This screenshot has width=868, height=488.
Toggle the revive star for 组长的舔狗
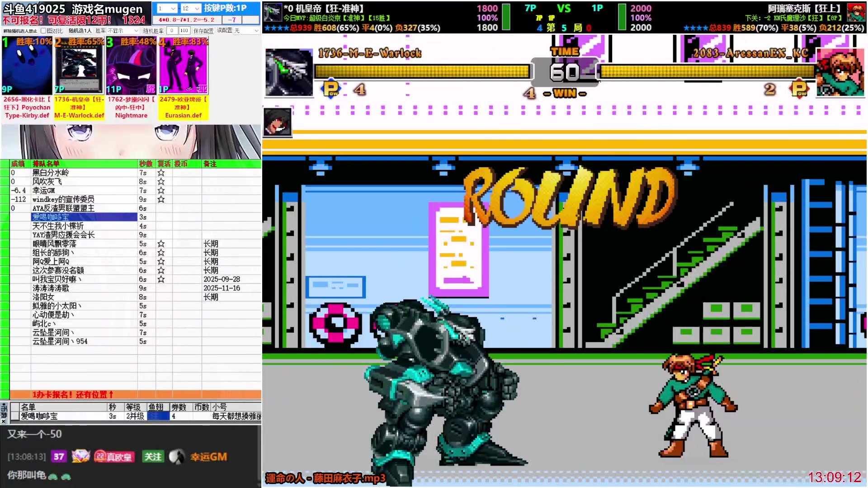click(x=161, y=253)
